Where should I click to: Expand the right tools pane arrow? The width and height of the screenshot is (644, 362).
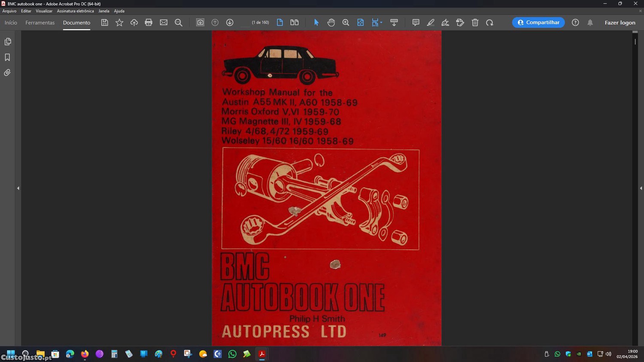(x=641, y=188)
